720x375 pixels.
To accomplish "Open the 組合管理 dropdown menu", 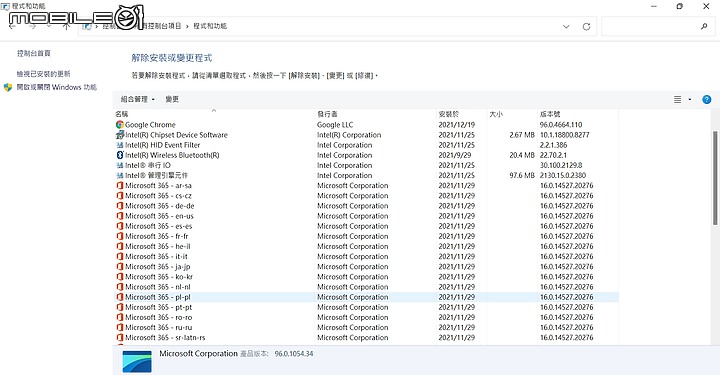I will pos(137,99).
